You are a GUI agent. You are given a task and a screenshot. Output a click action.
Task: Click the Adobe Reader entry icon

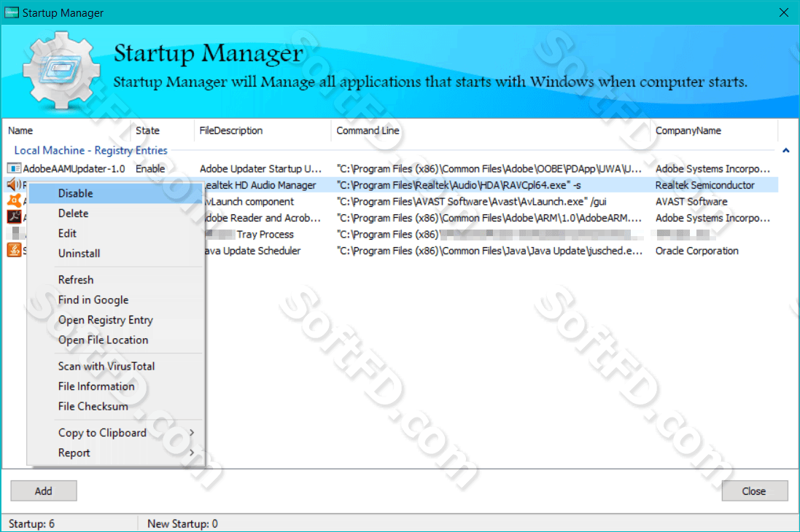[x=15, y=217]
